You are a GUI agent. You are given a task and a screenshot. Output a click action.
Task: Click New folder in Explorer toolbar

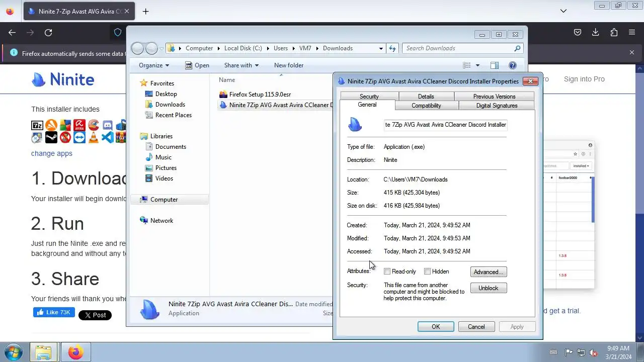[289, 65]
